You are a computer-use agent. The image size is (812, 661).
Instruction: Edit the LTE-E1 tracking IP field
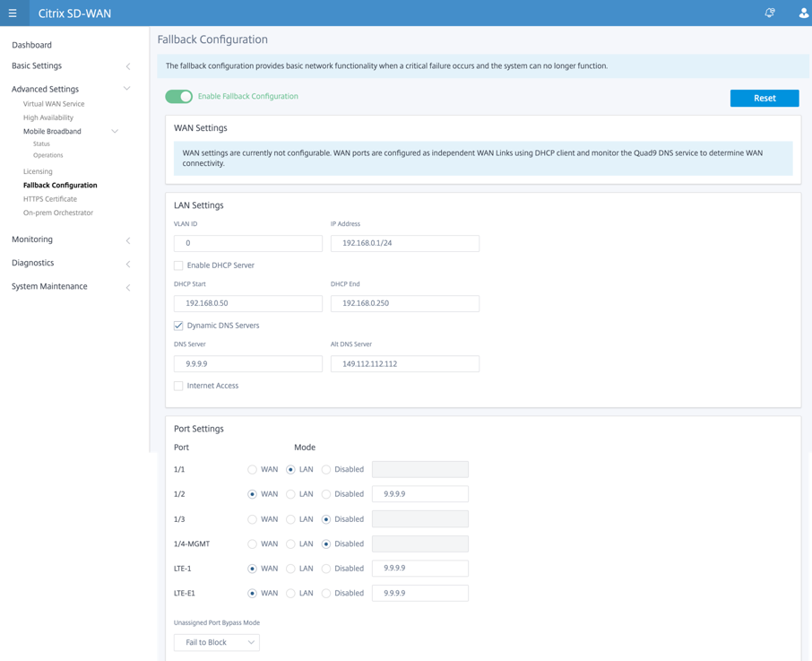(x=420, y=593)
